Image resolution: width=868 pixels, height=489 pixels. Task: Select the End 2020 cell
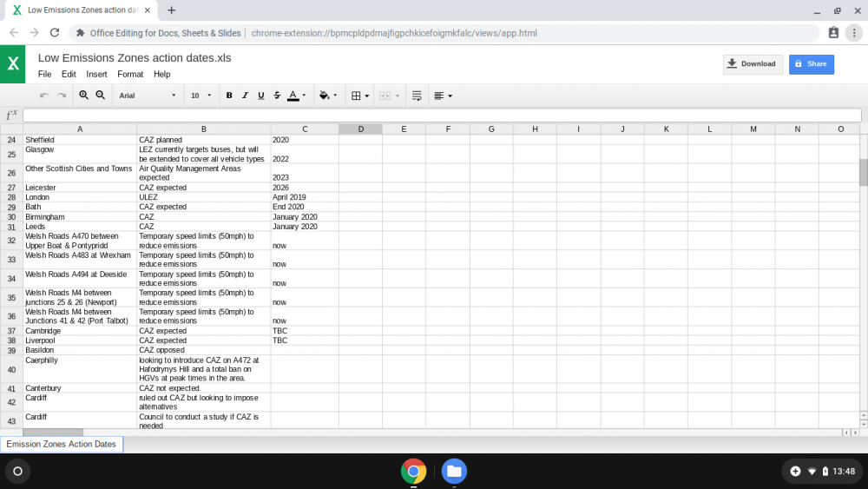click(305, 207)
